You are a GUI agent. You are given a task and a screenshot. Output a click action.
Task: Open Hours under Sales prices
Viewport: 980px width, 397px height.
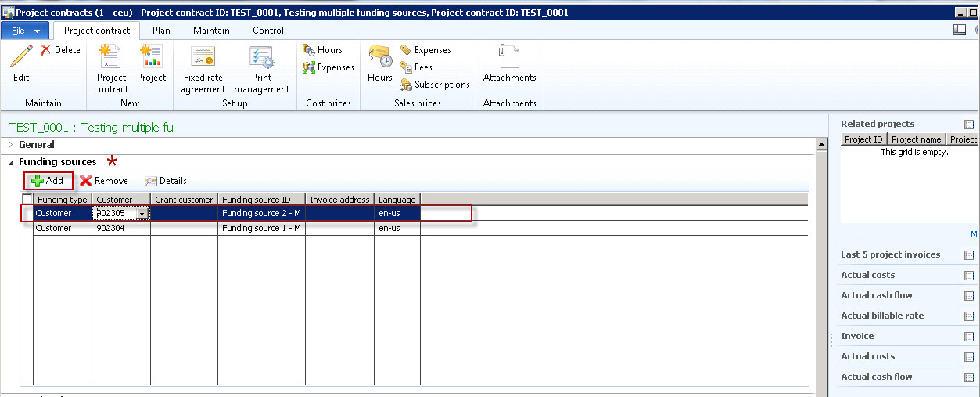tap(380, 63)
